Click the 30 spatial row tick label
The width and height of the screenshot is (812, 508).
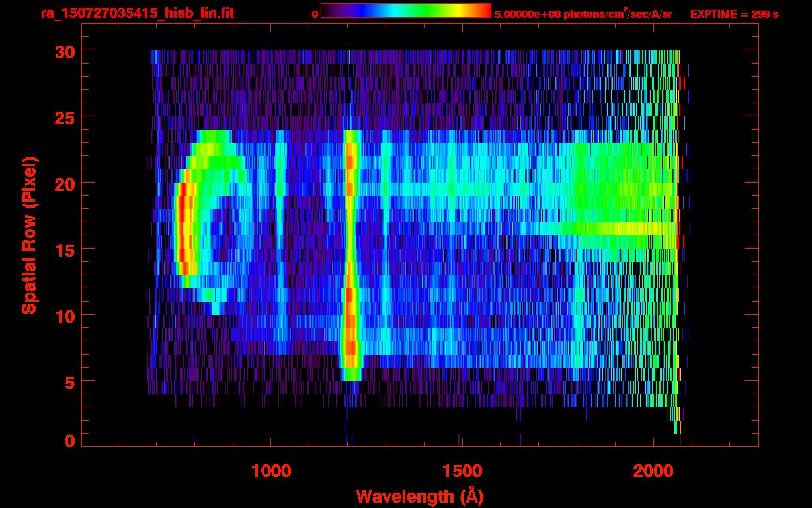[x=64, y=51]
